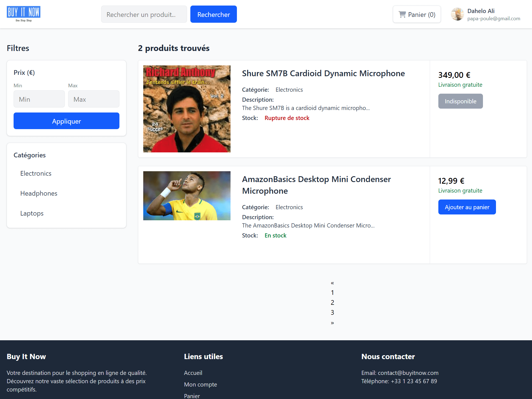Open the shopping cart icon
This screenshot has width=532, height=399.
click(x=402, y=14)
